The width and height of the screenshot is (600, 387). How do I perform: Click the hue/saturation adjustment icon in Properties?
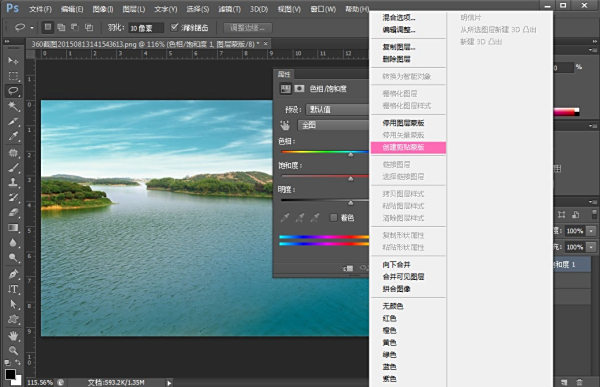coord(285,89)
